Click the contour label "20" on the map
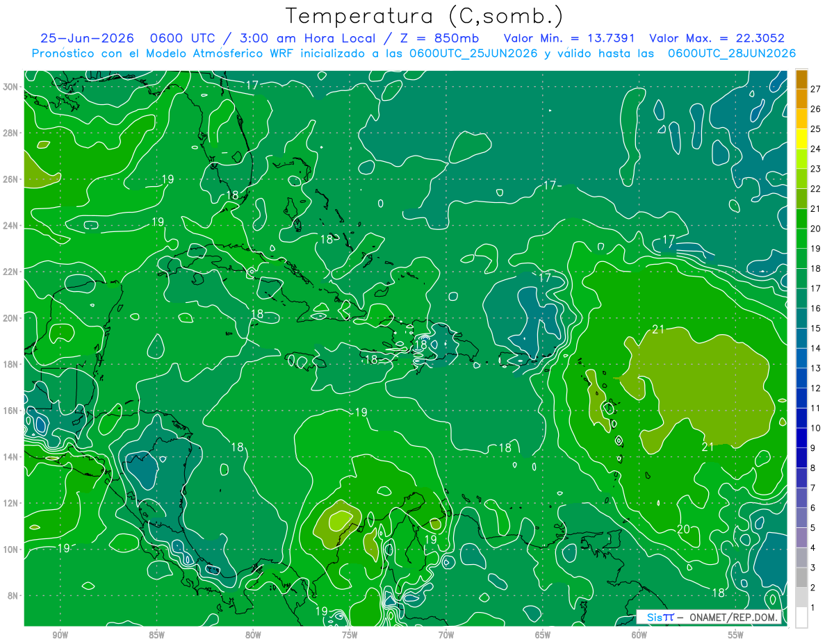Viewport: 834px width, 644px height. coord(683,529)
